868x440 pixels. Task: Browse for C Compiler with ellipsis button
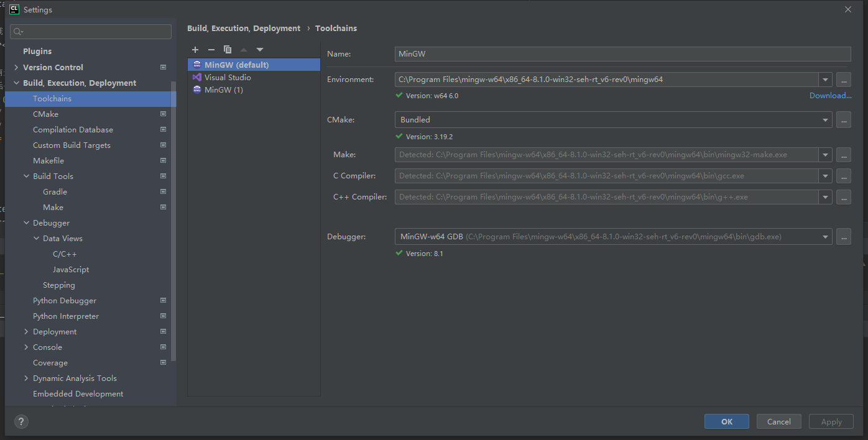coord(843,176)
